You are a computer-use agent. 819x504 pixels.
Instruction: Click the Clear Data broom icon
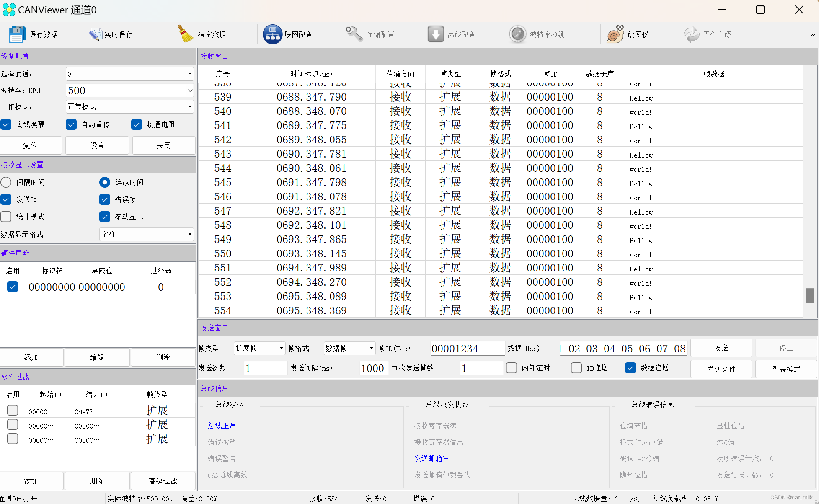pos(185,34)
